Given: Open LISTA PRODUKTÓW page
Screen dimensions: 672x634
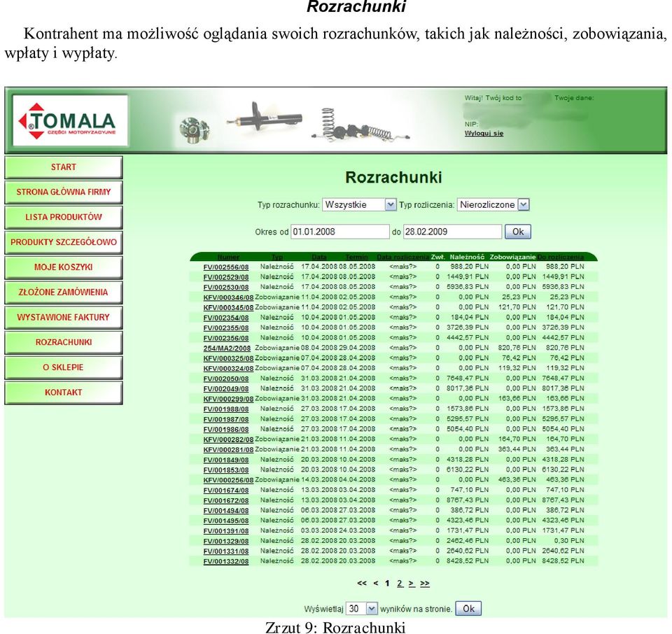Looking at the screenshot, I should [64, 217].
